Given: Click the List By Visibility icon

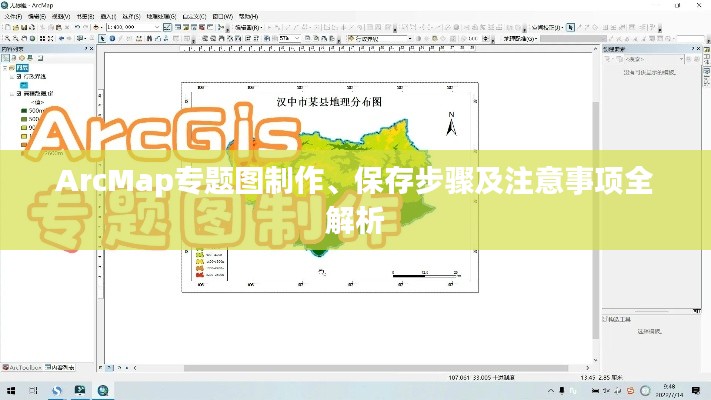Looking at the screenshot, I should coord(22,58).
